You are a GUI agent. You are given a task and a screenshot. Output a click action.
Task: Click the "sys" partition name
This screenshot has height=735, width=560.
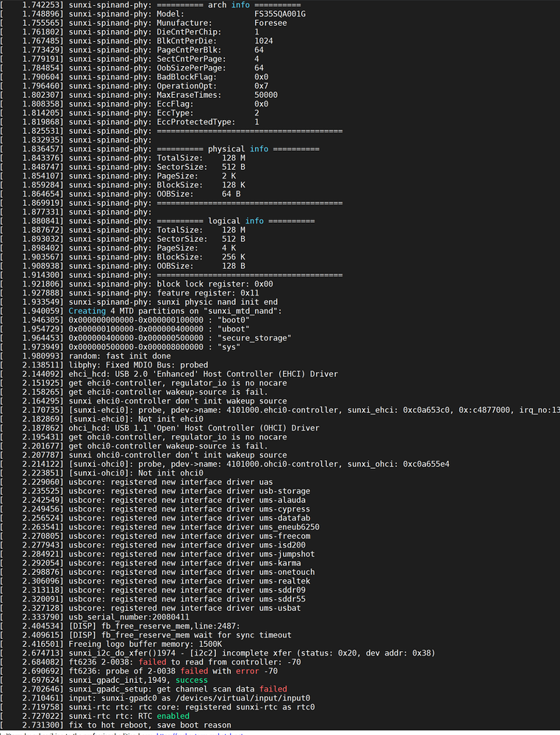coord(232,346)
